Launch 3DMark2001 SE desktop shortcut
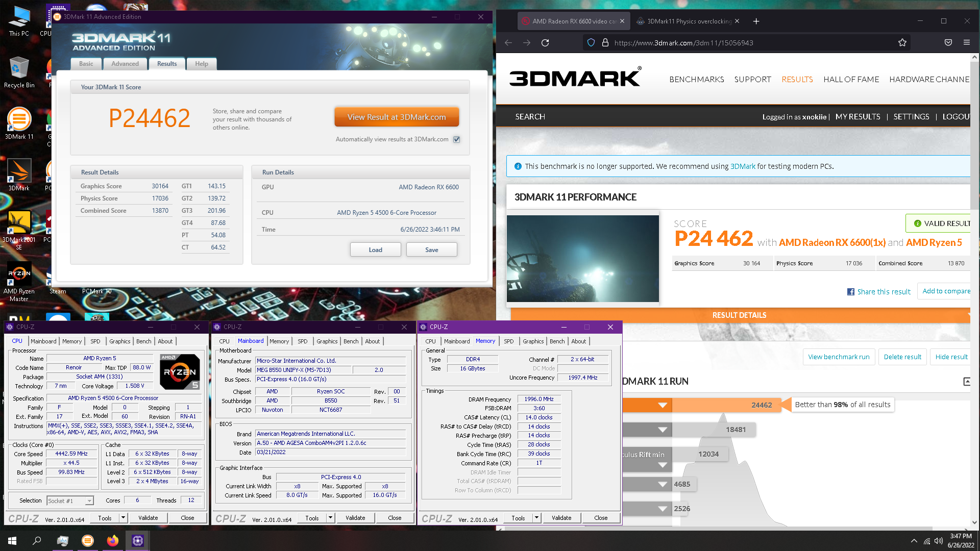The width and height of the screenshot is (980, 551). (x=19, y=230)
